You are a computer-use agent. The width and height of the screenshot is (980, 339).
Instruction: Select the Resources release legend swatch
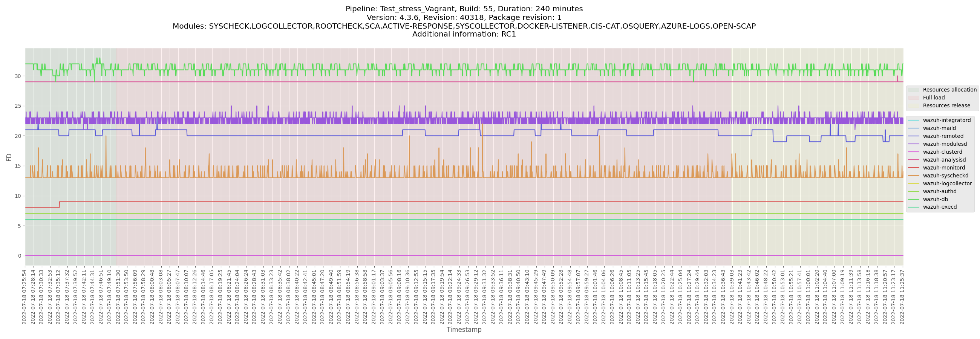[x=913, y=106]
